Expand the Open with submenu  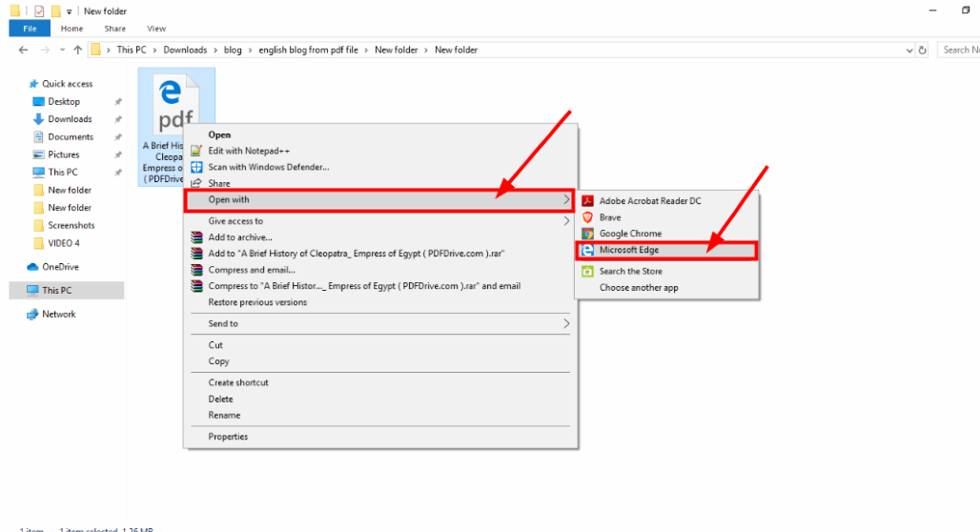pos(378,200)
